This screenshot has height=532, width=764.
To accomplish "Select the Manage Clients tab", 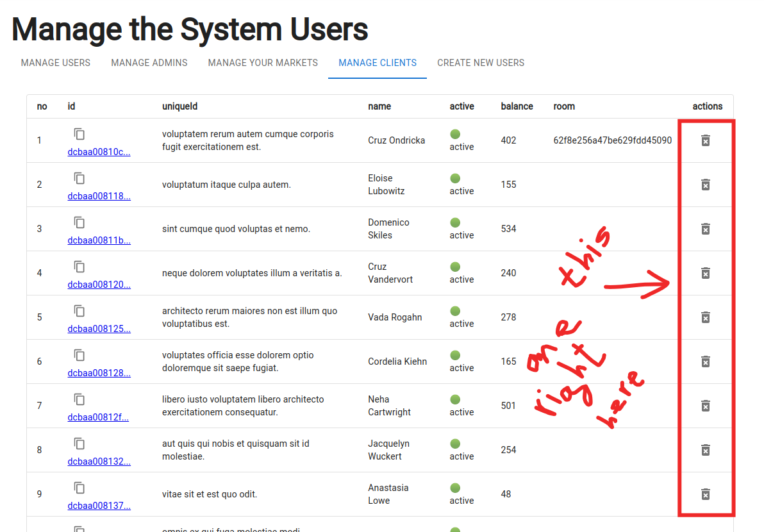I will 378,63.
